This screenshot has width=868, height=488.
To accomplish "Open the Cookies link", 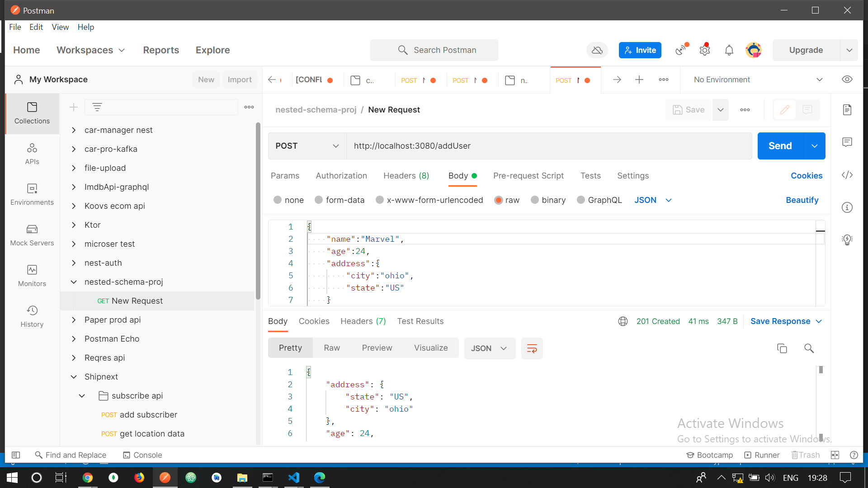I will click(807, 176).
